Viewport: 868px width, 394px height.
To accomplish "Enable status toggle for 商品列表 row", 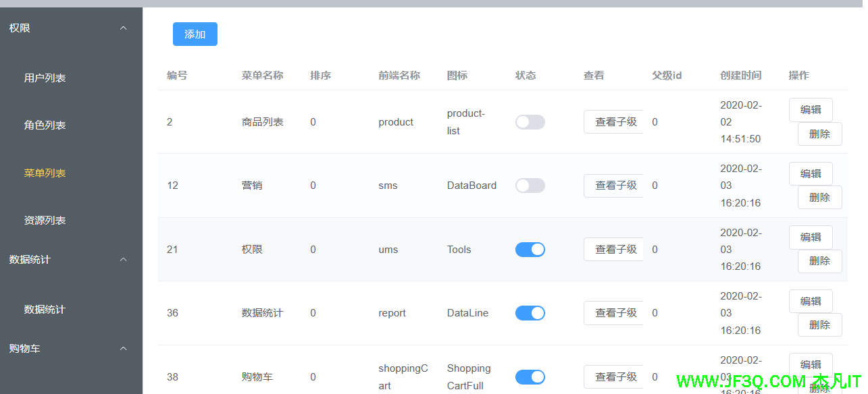I will coord(530,122).
